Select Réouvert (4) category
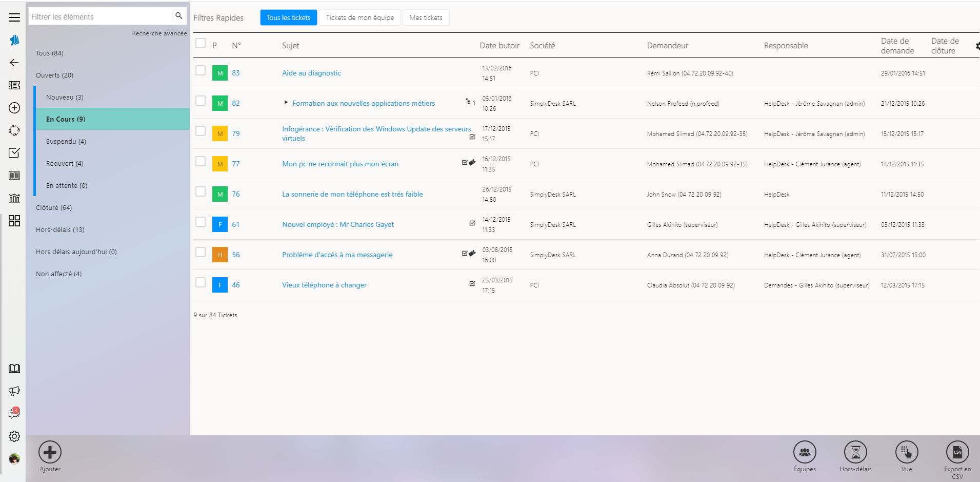The height and width of the screenshot is (482, 980). tap(65, 164)
